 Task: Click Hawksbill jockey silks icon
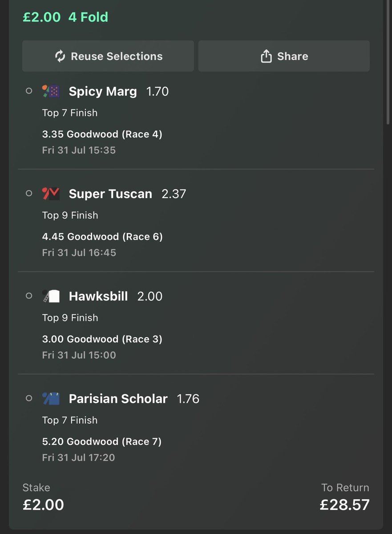coord(51,296)
